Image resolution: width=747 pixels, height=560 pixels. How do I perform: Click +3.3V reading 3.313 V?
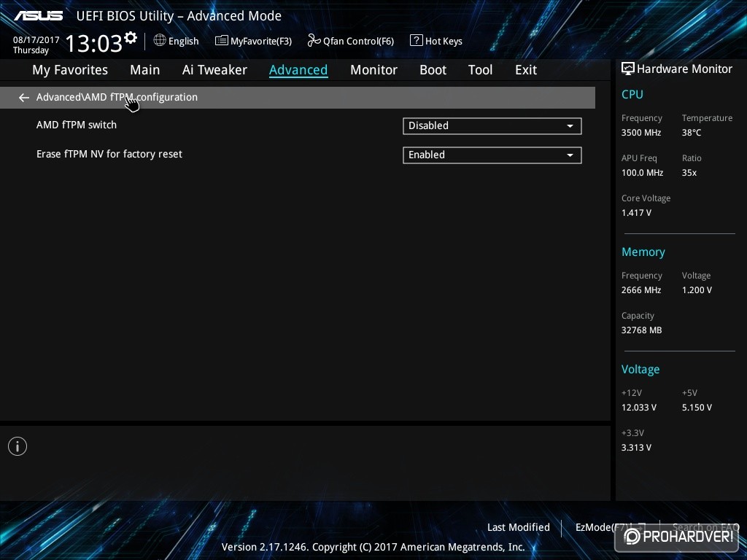click(636, 447)
